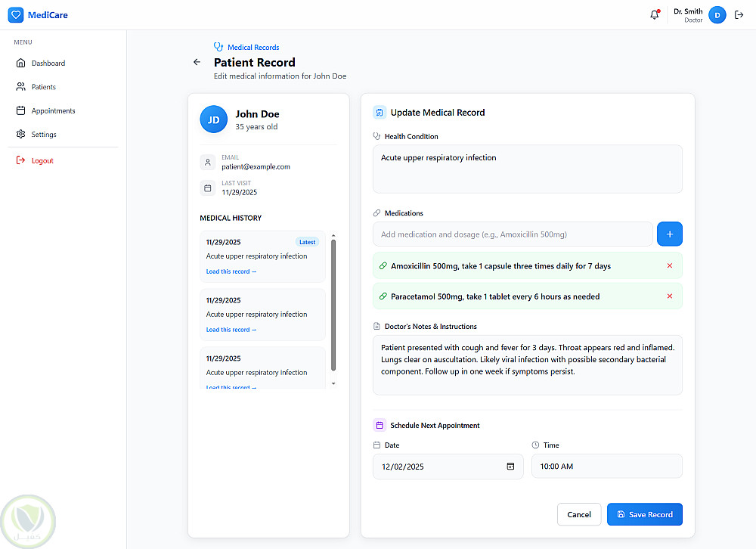Add medication with the blue plus button
756x549 pixels.
tap(670, 234)
